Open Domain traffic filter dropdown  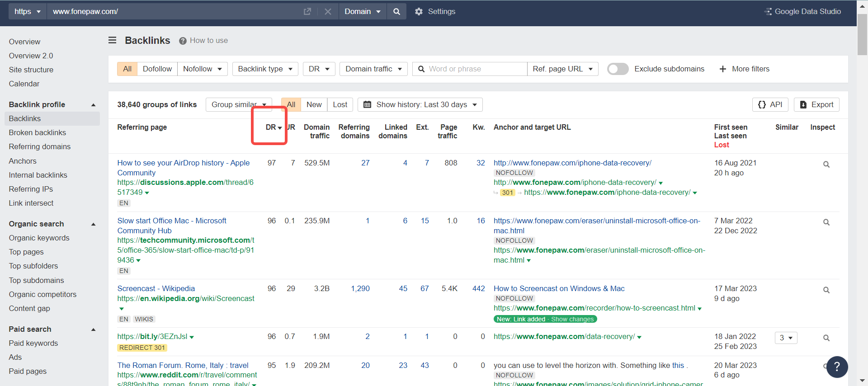point(373,69)
